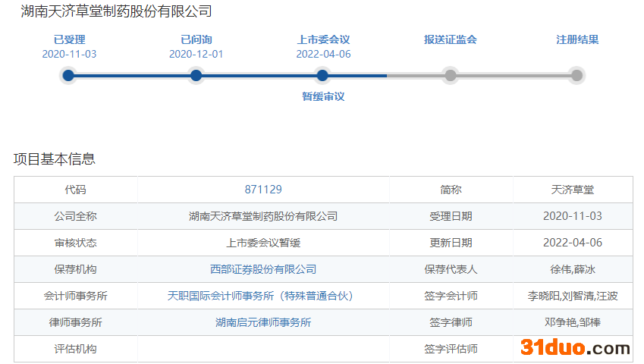Image resolution: width=644 pixels, height=364 pixels.
Task: Click the stock code 871129
Action: tap(263, 190)
